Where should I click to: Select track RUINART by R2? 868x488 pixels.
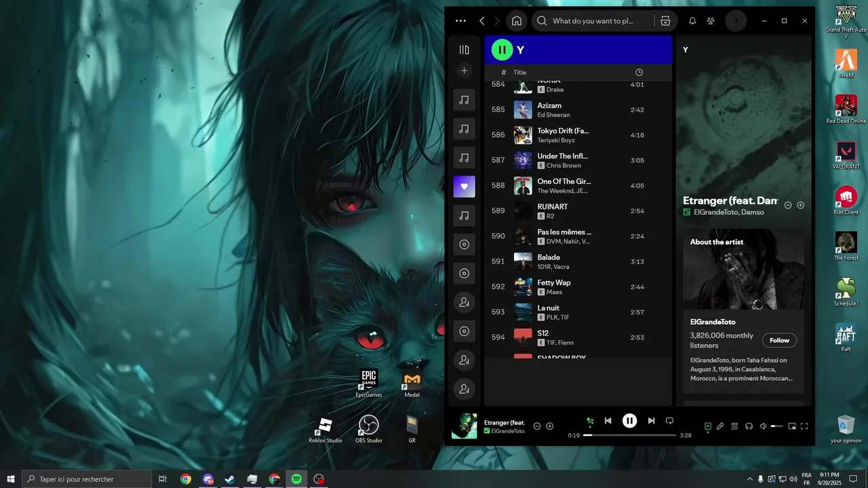578,211
